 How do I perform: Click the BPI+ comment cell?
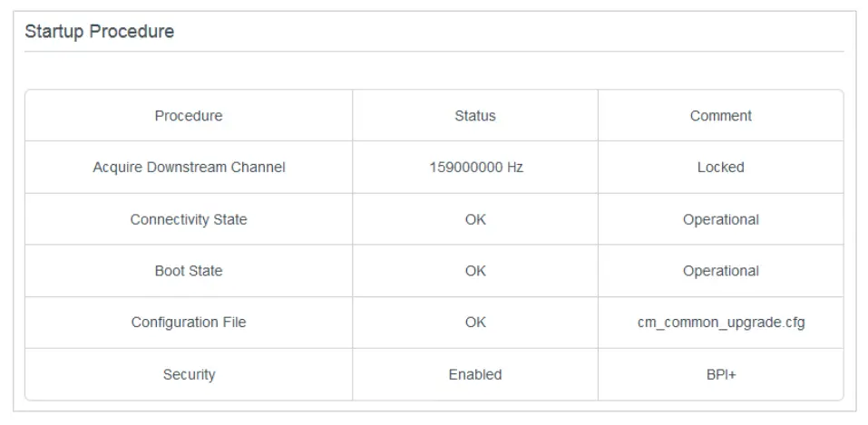tap(721, 374)
